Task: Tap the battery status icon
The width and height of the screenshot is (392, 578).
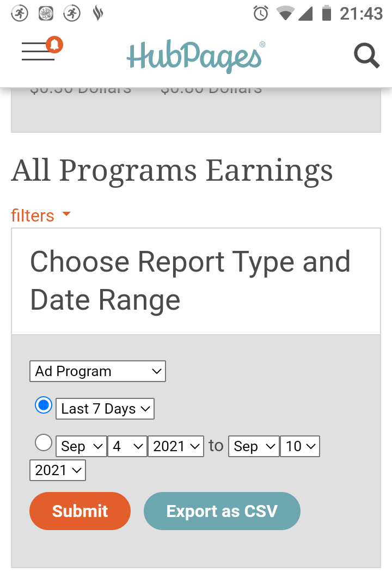Action: [x=326, y=13]
